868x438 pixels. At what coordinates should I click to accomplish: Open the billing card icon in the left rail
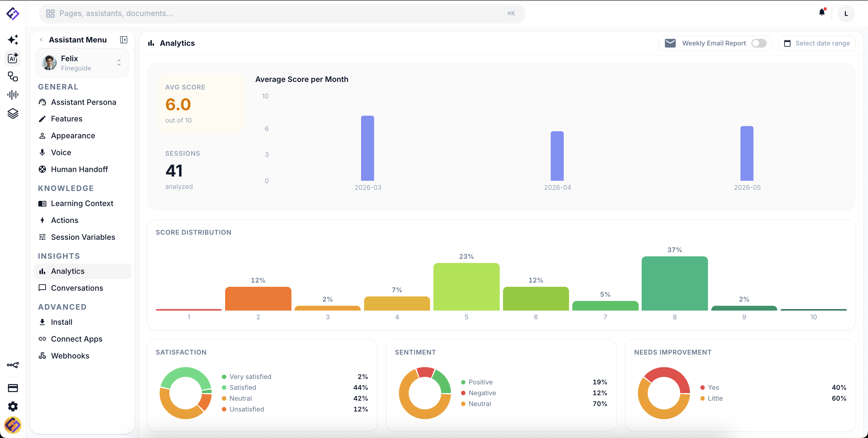point(13,388)
